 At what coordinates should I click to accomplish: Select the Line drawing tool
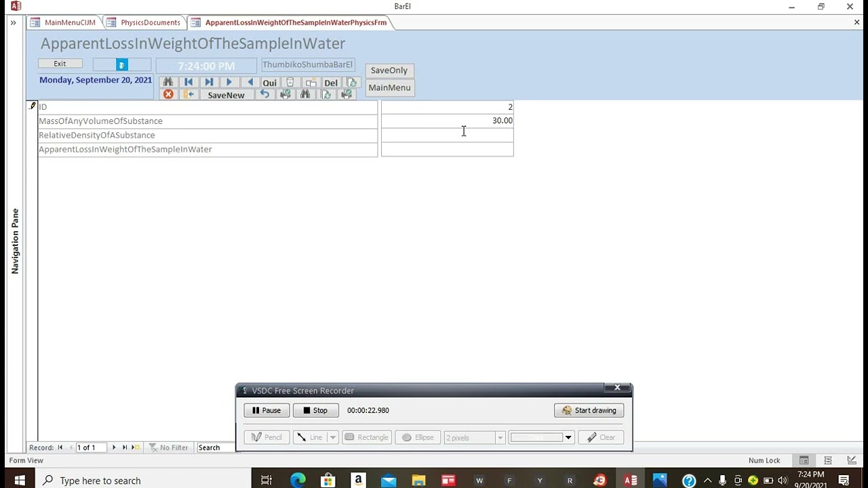tap(311, 437)
